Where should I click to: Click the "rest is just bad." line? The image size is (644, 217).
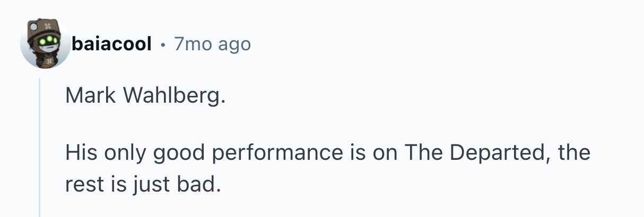[x=142, y=184]
